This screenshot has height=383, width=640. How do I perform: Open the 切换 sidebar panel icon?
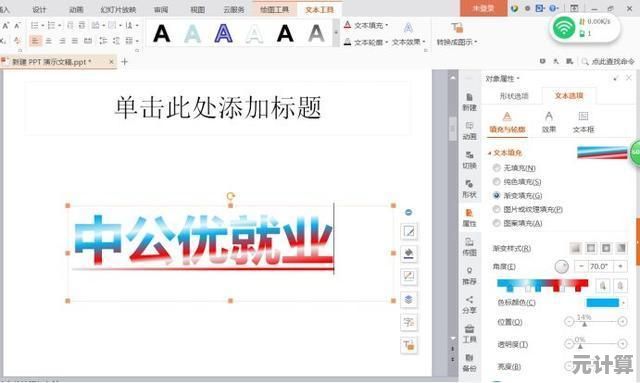click(x=469, y=160)
